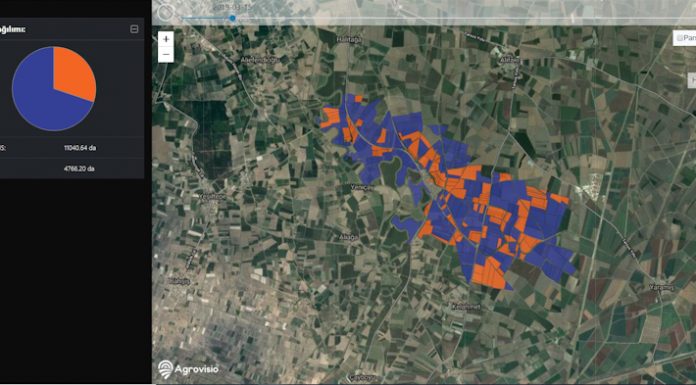Zoom in on the map with plus button
Viewport: 696px width, 385px height.
pos(166,39)
